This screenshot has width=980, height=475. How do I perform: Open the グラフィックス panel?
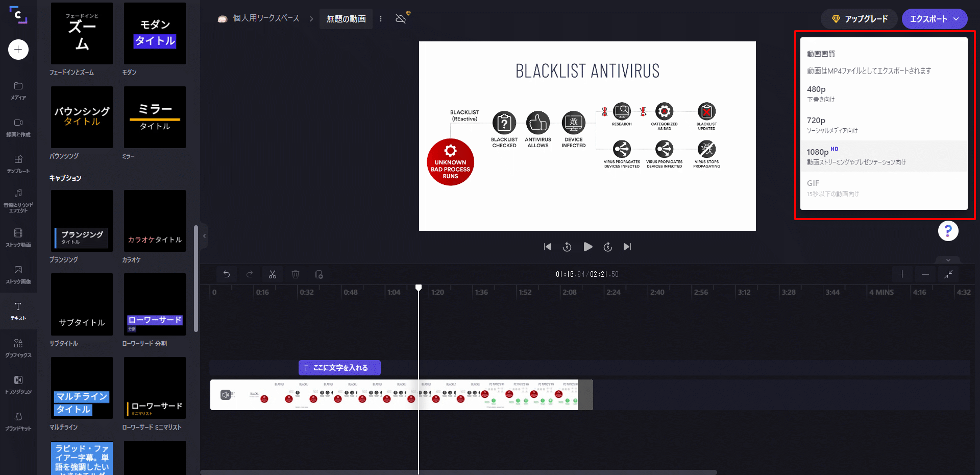point(18,348)
